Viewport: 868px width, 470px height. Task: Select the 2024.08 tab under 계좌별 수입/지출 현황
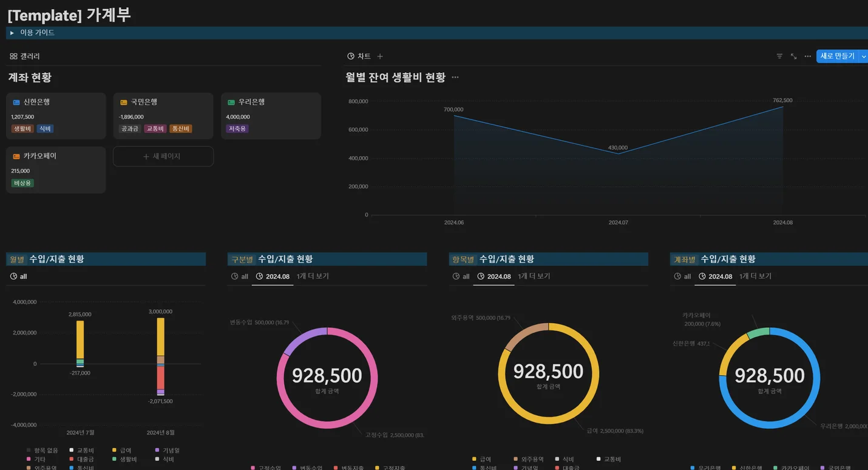point(715,276)
